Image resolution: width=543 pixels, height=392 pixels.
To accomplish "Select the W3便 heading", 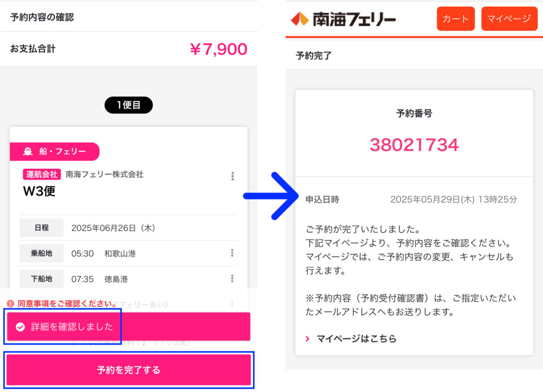I will coord(39,191).
